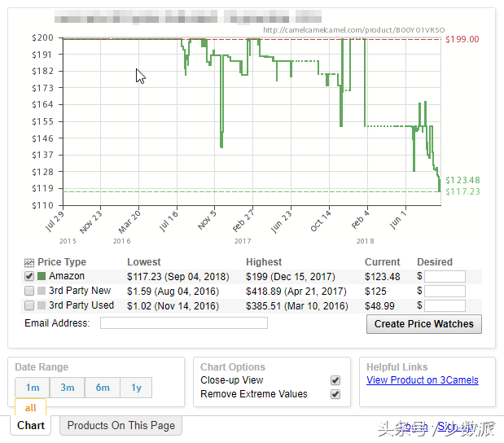The image size is (504, 443).
Task: Click the Amazon lowest price $117.23 (Sep 04, 2018)
Action: pyautogui.click(x=178, y=277)
